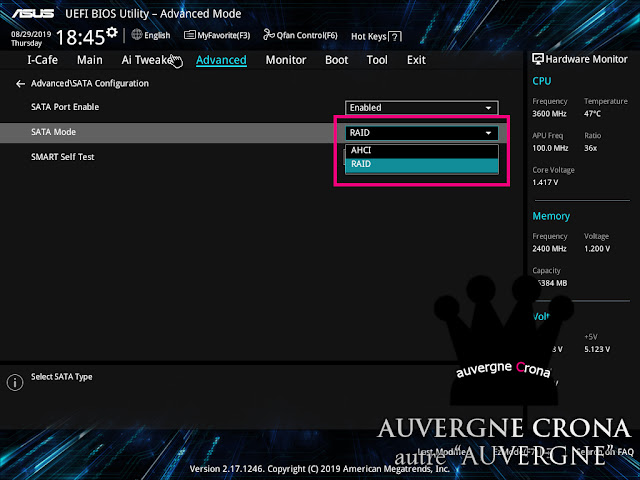Click the 2400 MHz memory frequency value
The height and width of the screenshot is (480, 640).
pyautogui.click(x=549, y=249)
